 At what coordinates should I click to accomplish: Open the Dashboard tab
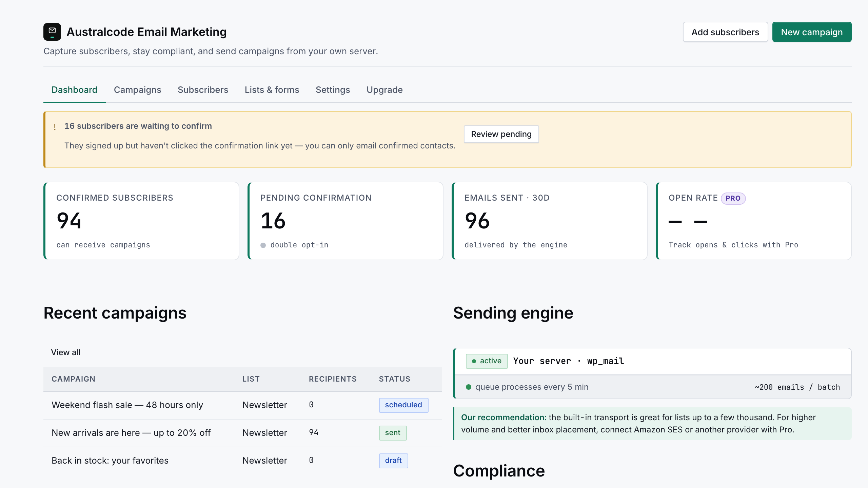74,90
